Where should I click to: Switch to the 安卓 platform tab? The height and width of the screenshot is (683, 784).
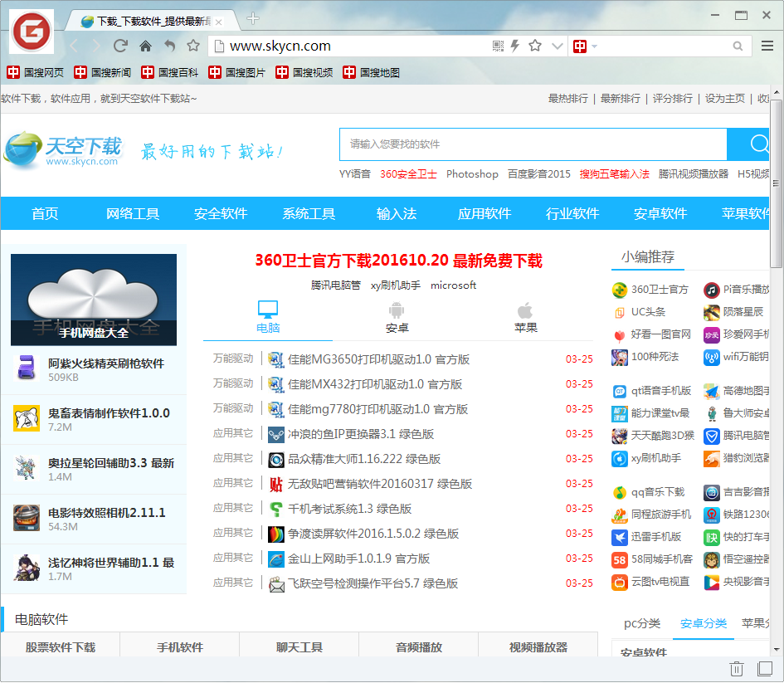(x=397, y=317)
